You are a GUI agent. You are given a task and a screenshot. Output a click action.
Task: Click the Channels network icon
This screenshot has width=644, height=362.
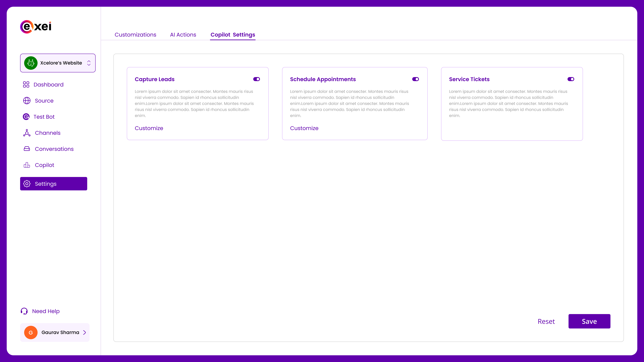click(x=27, y=133)
